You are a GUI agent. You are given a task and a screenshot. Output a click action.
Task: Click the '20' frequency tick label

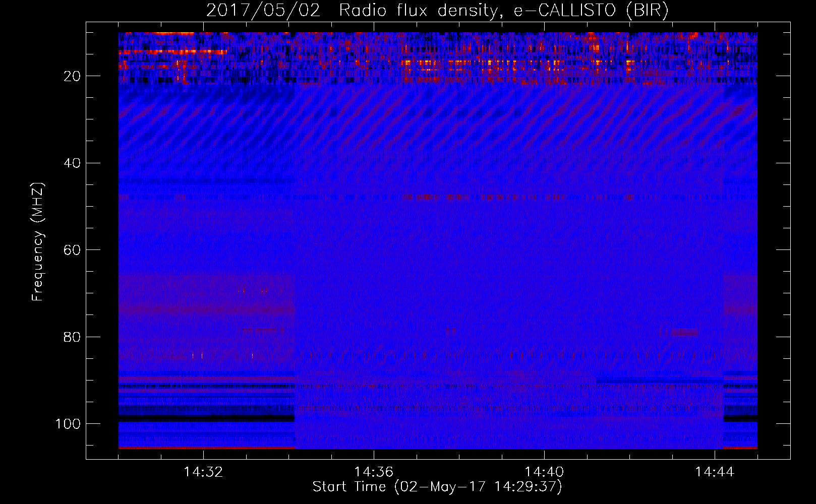click(73, 76)
